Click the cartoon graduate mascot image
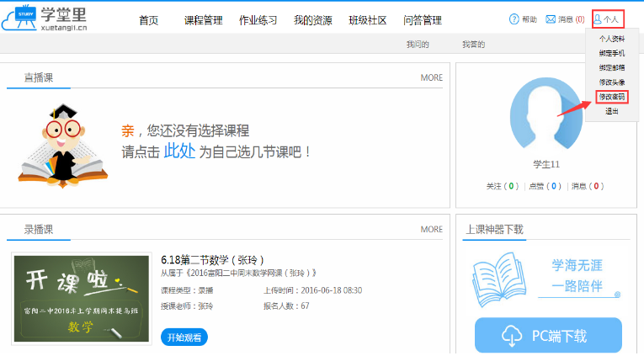This screenshot has width=644, height=356. (61, 144)
